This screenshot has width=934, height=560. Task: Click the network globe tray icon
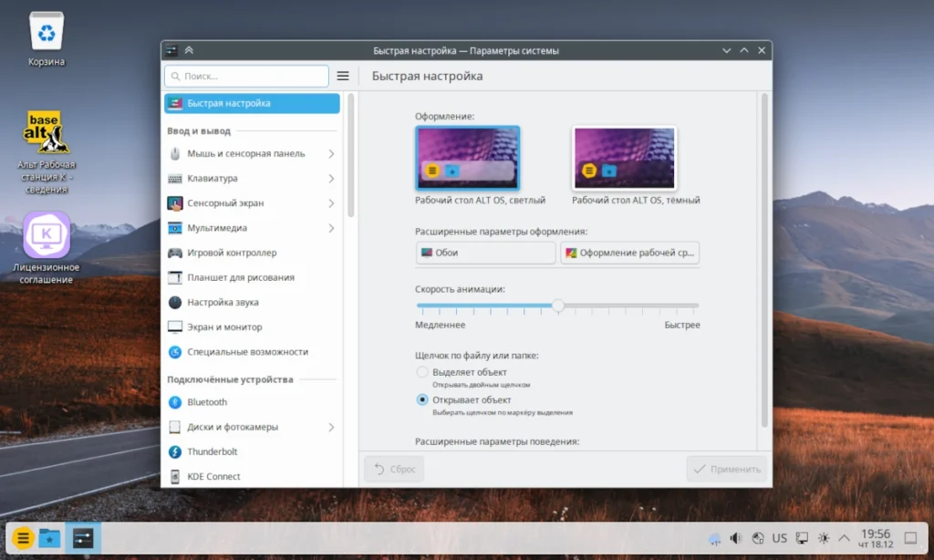click(x=758, y=538)
